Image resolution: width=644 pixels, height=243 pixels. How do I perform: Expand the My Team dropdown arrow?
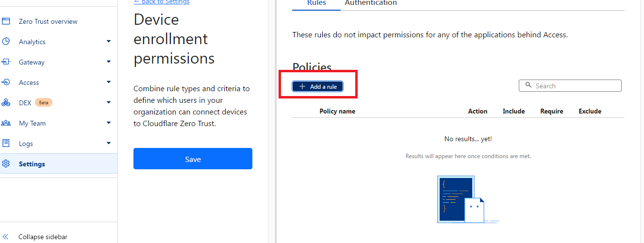tap(109, 123)
